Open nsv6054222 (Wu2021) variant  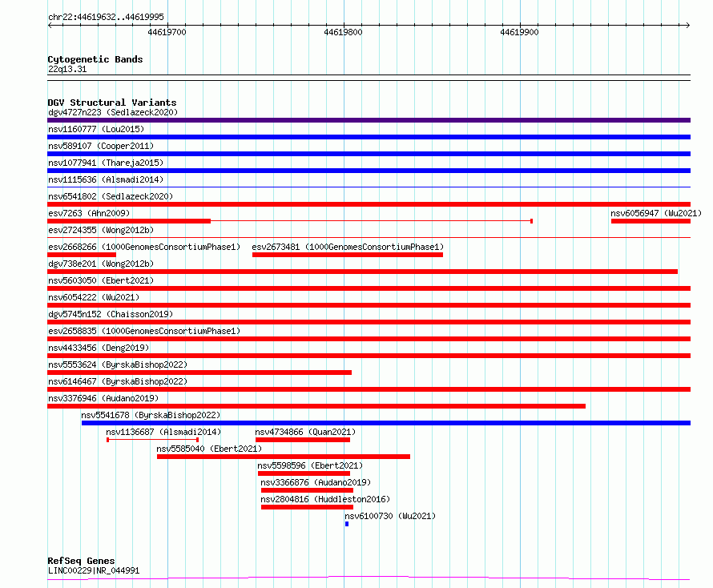tap(94, 297)
